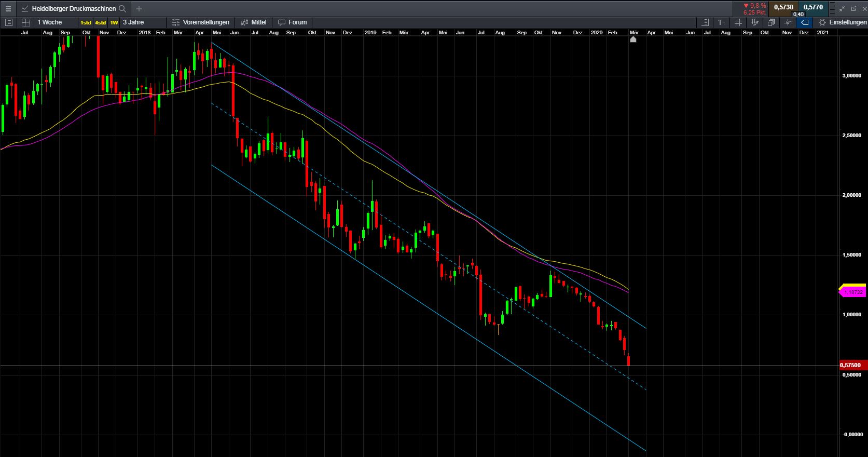Add a new chart tab
Screen dimensions: 868x457
139,9
